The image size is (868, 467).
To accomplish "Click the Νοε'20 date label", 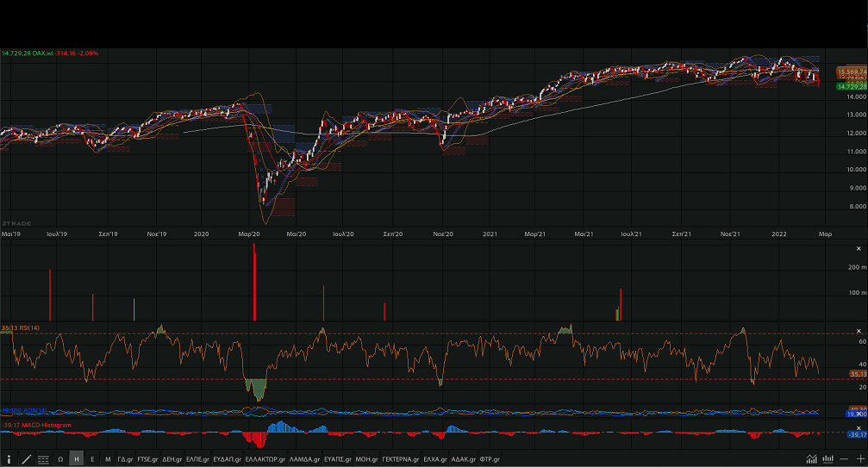I will [x=443, y=234].
